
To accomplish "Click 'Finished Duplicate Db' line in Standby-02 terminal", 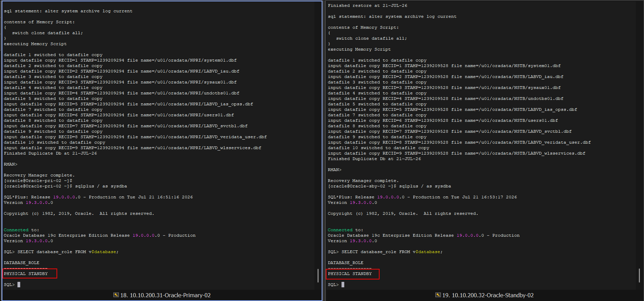I will (374, 159).
